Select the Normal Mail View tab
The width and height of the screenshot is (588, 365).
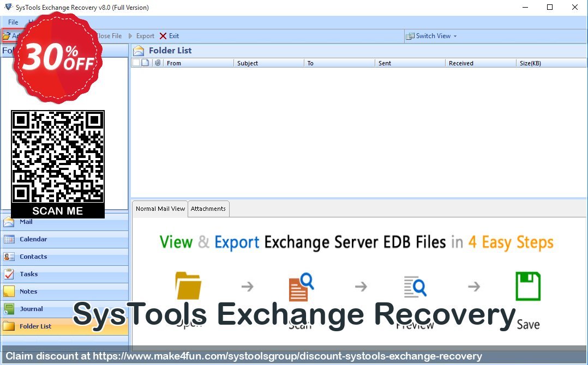click(160, 209)
